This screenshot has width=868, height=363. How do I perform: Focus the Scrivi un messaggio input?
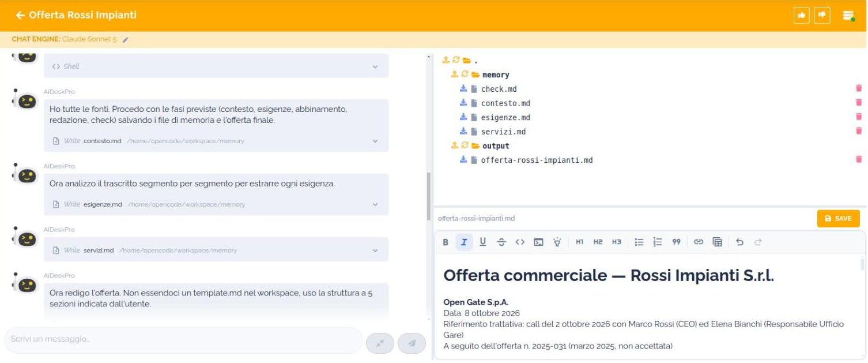(x=183, y=339)
